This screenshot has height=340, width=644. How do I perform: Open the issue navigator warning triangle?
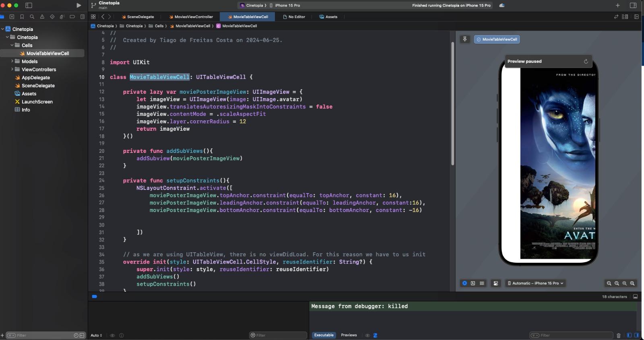tap(42, 16)
